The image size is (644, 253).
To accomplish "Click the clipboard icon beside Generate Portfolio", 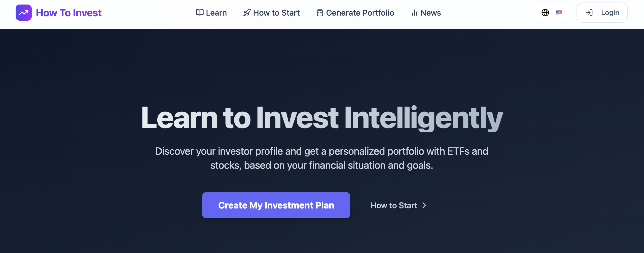I will click(x=320, y=13).
